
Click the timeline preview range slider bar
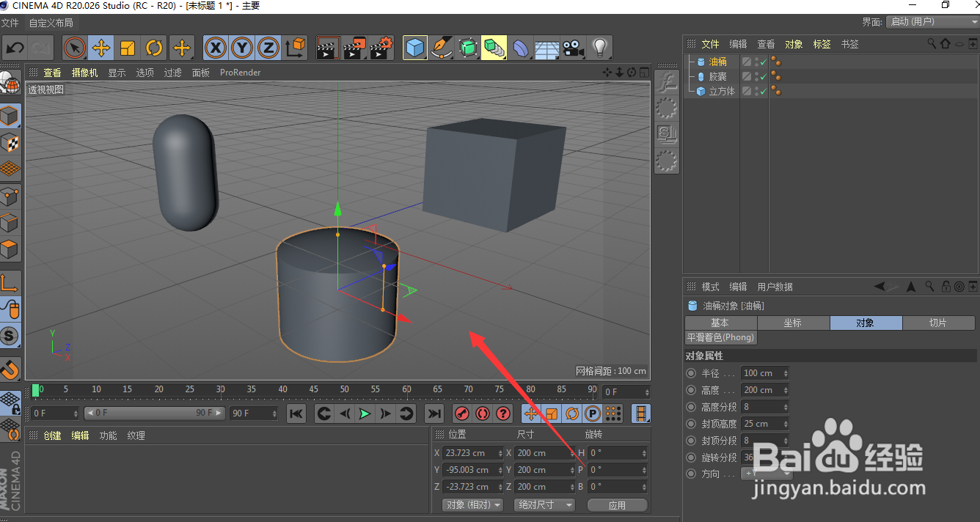pos(153,413)
